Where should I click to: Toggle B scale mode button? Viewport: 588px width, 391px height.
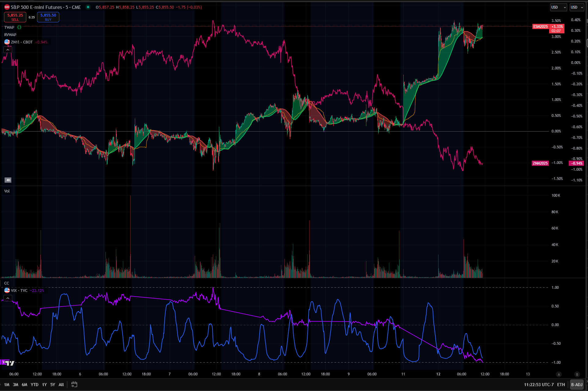[x=577, y=374]
